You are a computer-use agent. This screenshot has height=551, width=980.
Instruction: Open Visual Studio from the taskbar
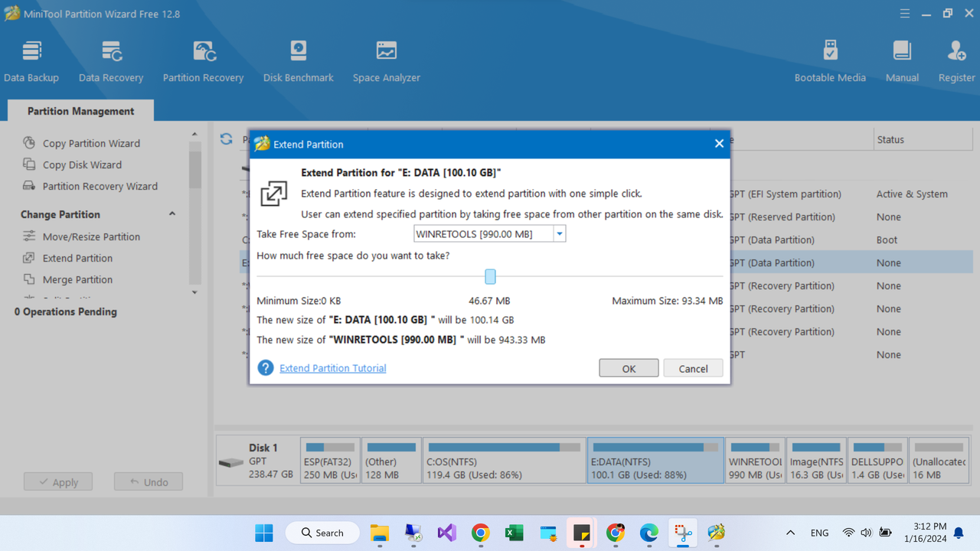447,533
